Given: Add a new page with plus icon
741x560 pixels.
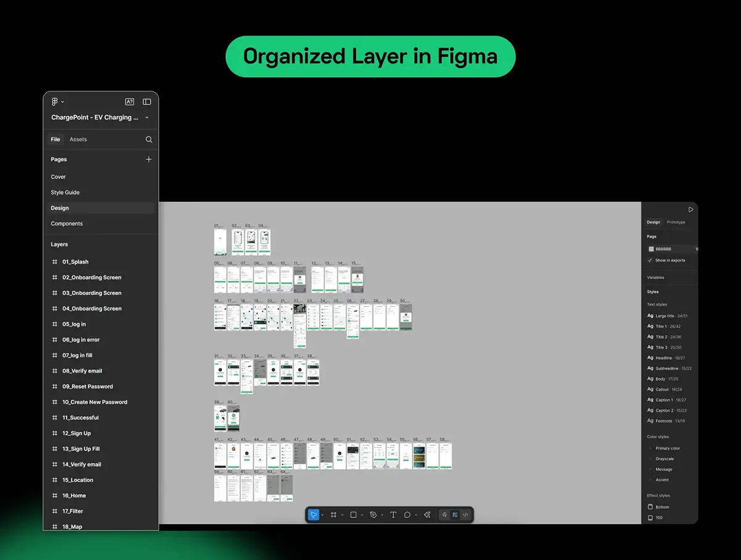Looking at the screenshot, I should click(149, 159).
